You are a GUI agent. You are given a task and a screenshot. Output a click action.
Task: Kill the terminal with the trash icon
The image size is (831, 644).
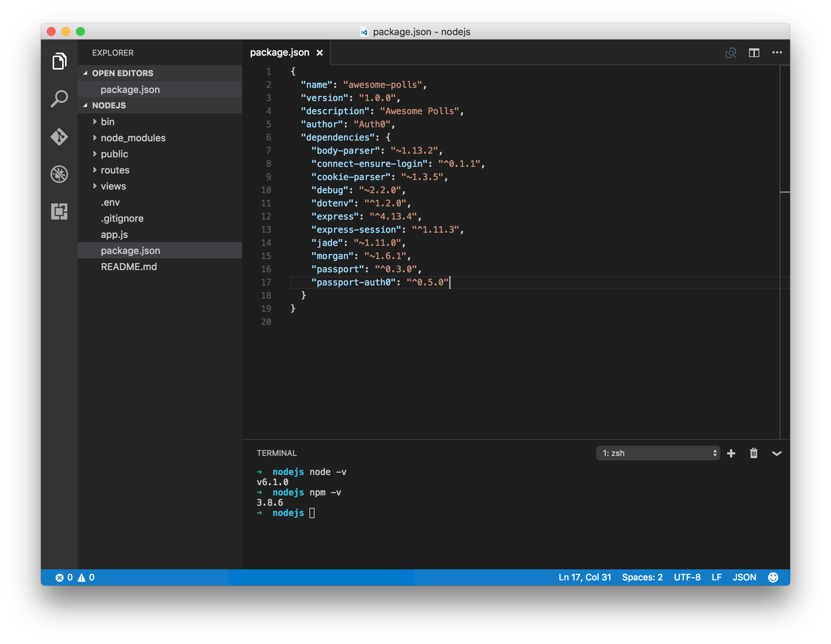click(x=754, y=453)
